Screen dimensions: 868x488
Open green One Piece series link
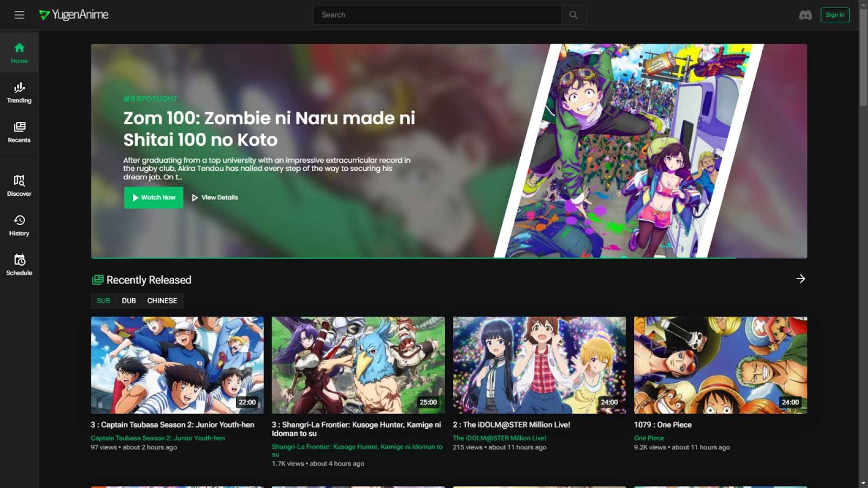pos(649,438)
